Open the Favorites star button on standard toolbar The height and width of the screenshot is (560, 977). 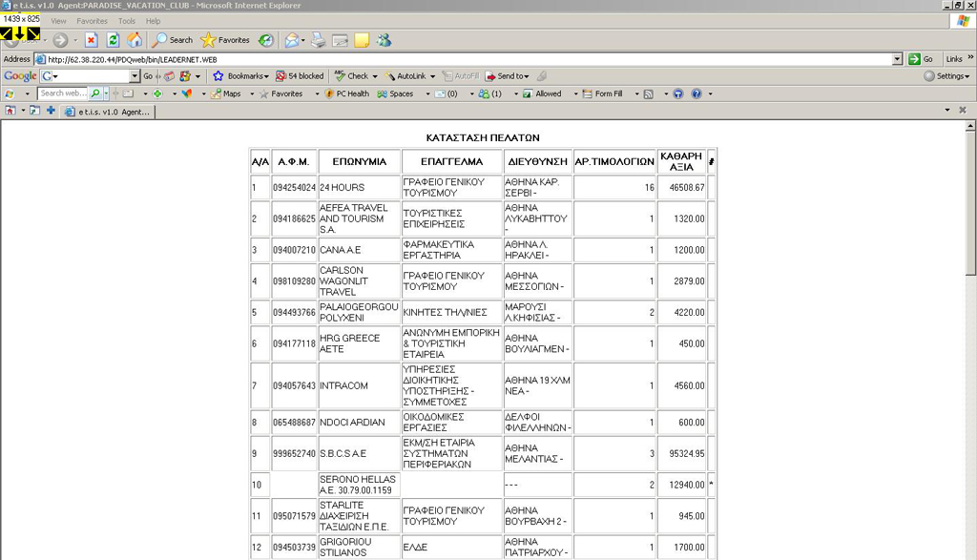pos(225,40)
